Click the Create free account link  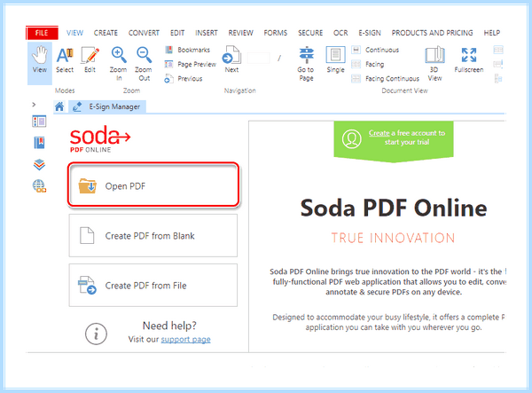coord(379,133)
